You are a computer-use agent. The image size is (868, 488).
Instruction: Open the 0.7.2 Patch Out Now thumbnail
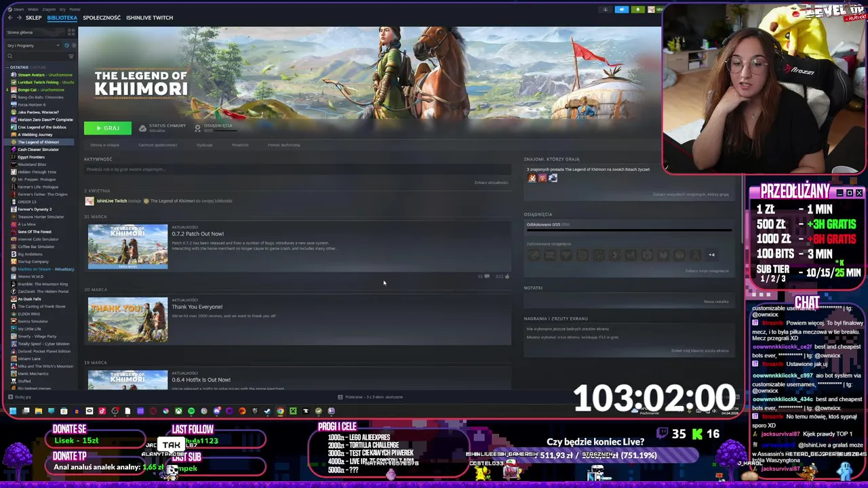click(x=127, y=247)
